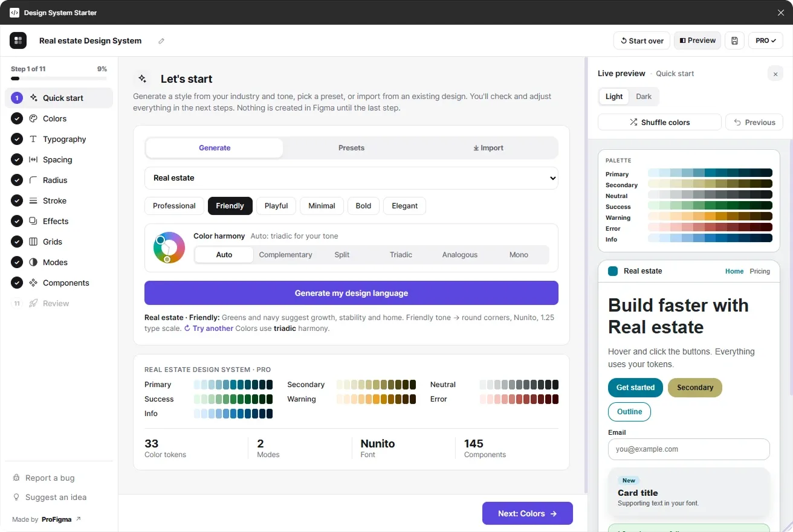Open the Components step

point(59,283)
